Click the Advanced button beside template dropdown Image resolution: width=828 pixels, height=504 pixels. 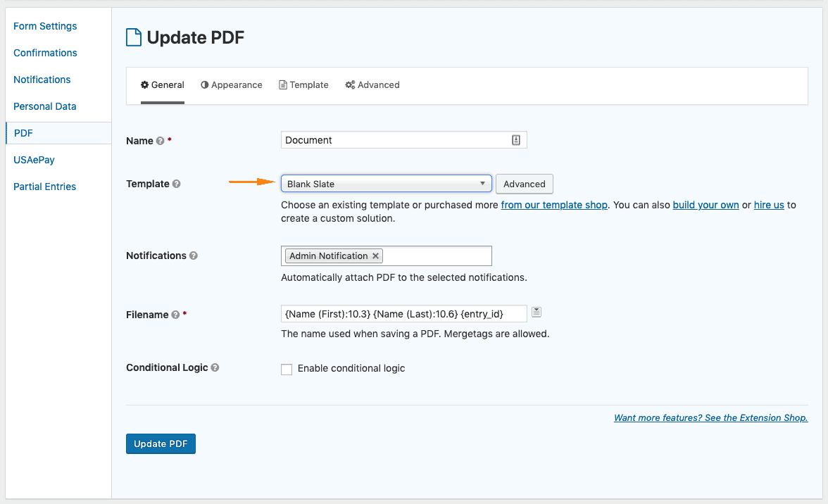click(x=524, y=184)
